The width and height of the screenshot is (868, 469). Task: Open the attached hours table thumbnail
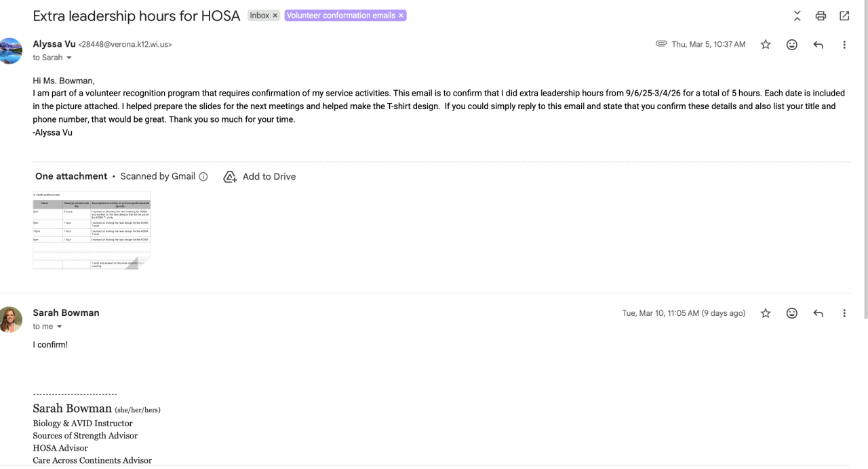pos(92,230)
